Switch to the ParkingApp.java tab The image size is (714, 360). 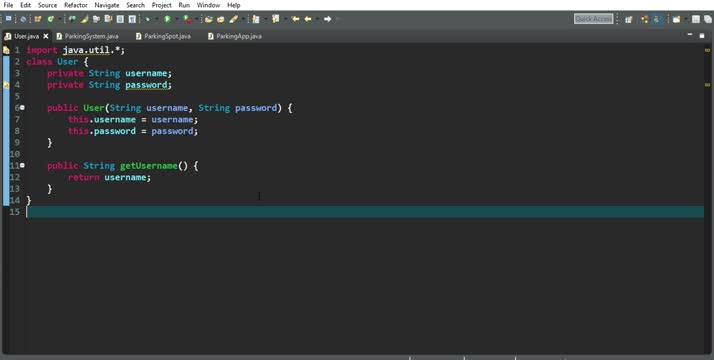(x=235, y=36)
